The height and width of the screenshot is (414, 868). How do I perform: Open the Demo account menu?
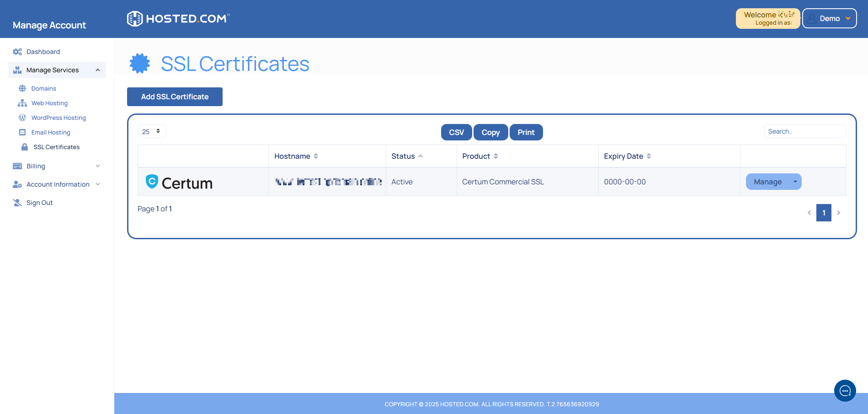pyautogui.click(x=829, y=18)
